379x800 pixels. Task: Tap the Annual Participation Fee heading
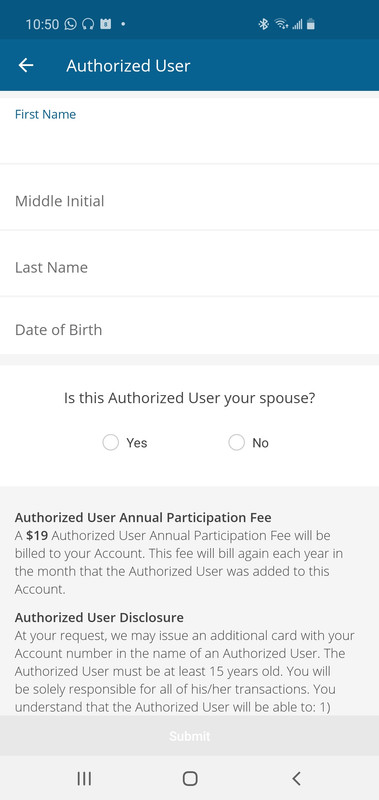coord(143,517)
